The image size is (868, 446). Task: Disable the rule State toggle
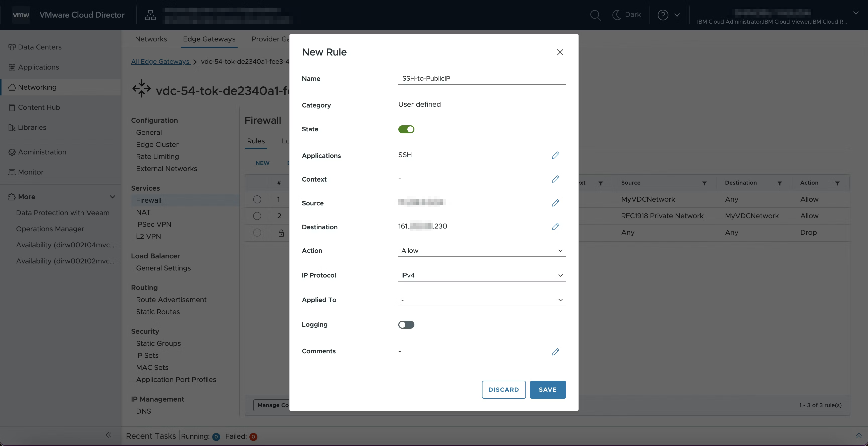(406, 129)
